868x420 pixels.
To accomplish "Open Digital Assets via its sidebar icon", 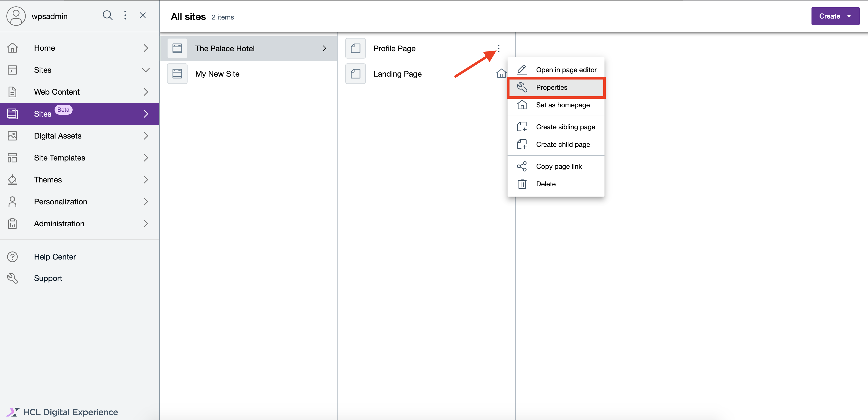I will [x=12, y=136].
